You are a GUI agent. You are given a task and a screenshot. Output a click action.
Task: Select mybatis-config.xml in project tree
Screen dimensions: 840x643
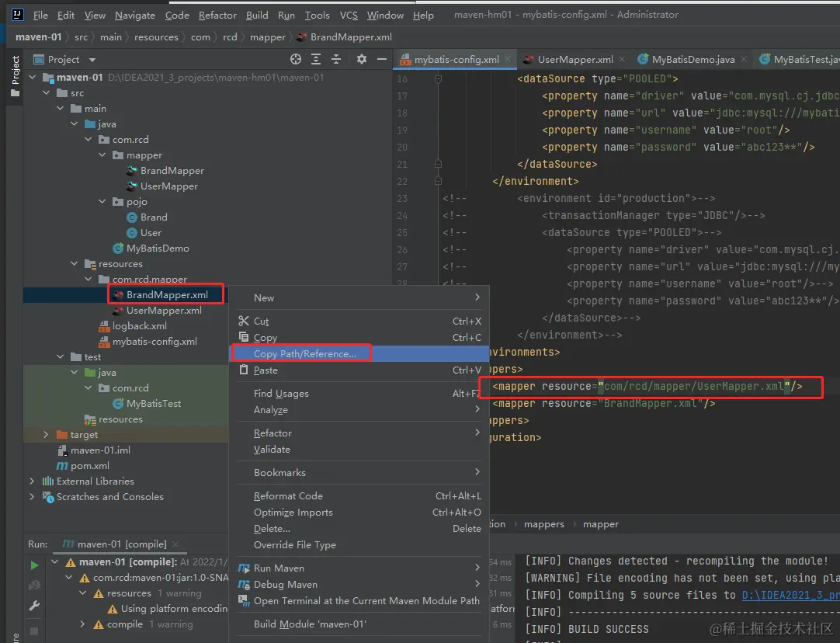154,342
